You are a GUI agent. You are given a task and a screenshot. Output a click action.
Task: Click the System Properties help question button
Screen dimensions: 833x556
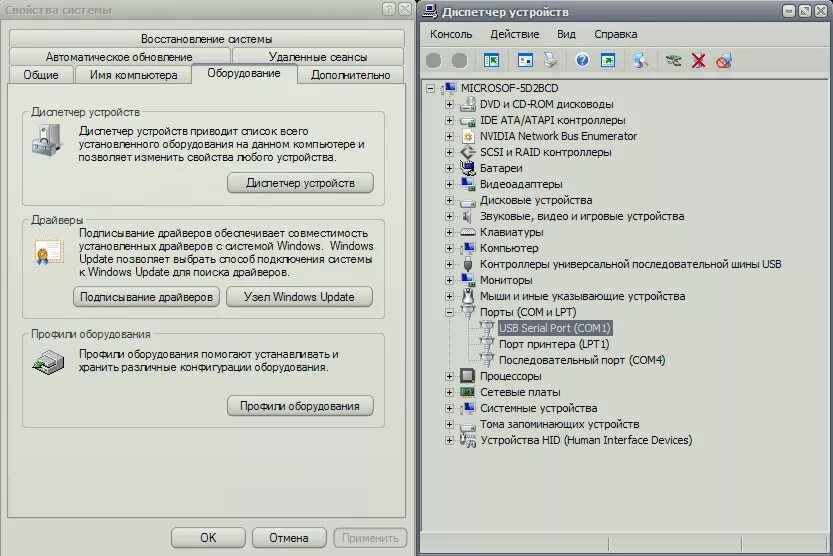(389, 9)
